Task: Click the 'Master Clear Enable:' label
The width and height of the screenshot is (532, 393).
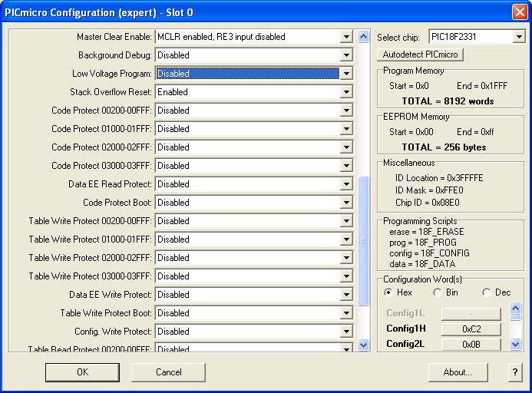Action: (x=114, y=37)
